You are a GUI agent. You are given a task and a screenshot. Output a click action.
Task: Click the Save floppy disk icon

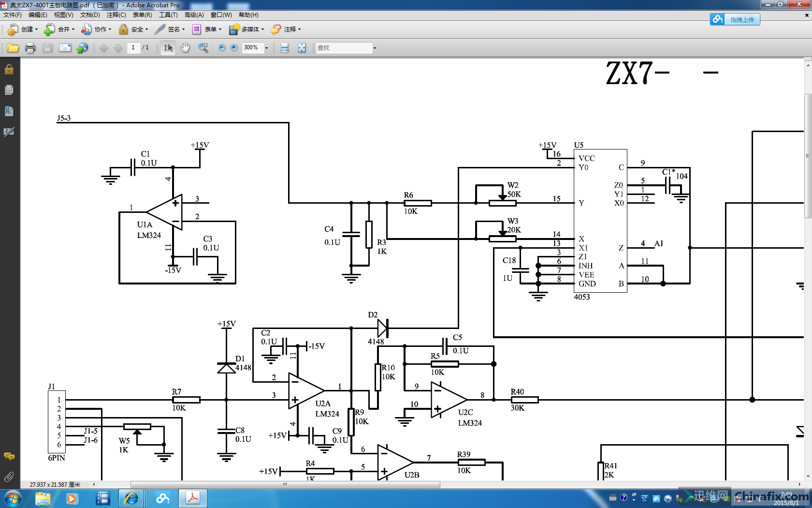pyautogui.click(x=47, y=48)
